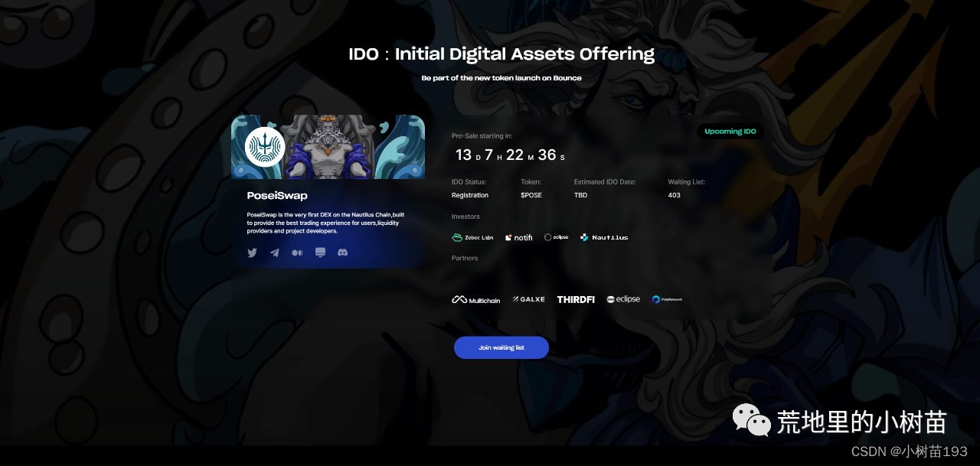
Task: Click the Poseidon banner image
Action: tap(328, 147)
